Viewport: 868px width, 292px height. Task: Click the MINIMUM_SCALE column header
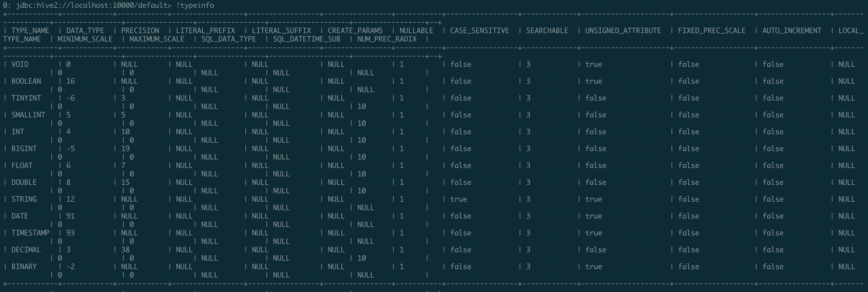point(85,39)
